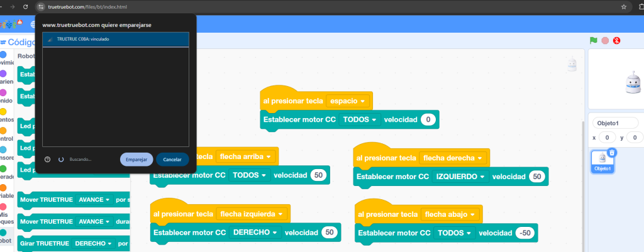Click the red stop circle icon

pos(605,41)
